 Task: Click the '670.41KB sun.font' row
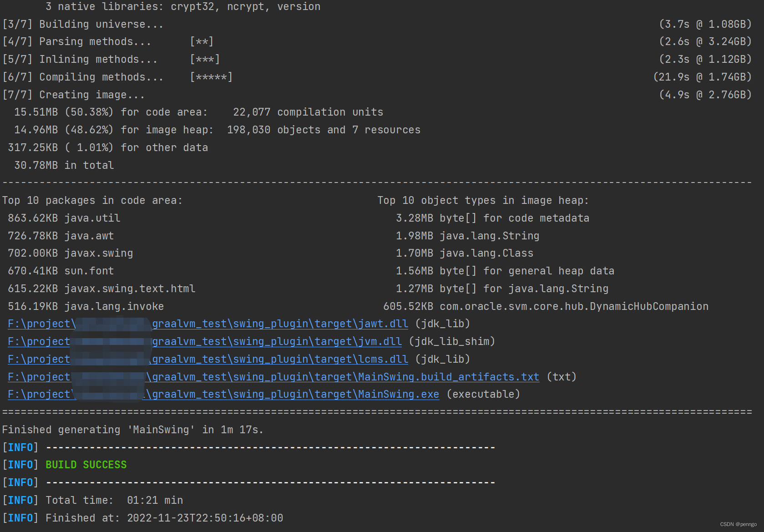click(x=61, y=271)
